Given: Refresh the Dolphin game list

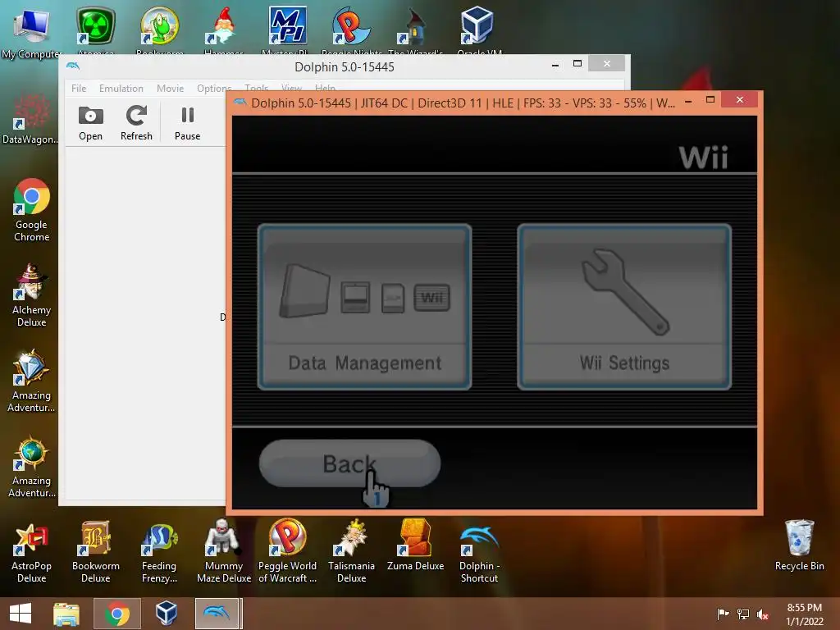Looking at the screenshot, I should coord(136,123).
